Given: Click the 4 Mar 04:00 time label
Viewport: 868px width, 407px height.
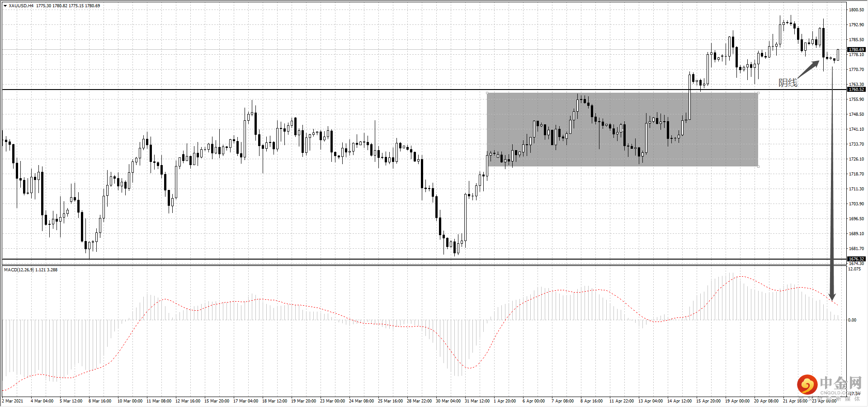Looking at the screenshot, I should (42, 401).
